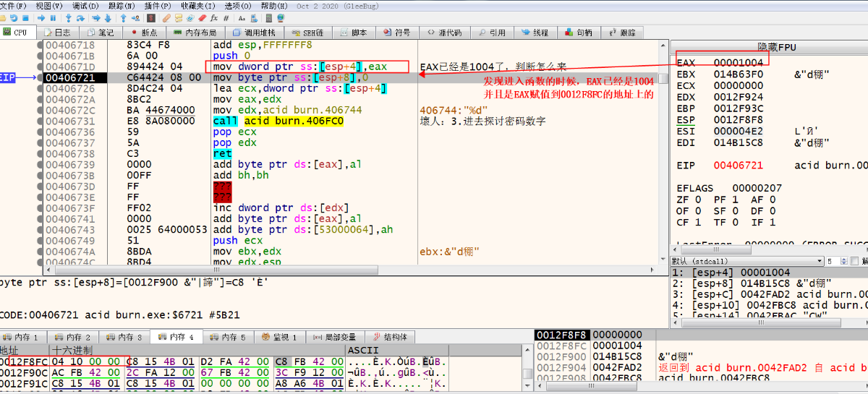The width and height of the screenshot is (868, 394).
Task: Click the bookmarks icon in toolbar
Action: pos(203,18)
